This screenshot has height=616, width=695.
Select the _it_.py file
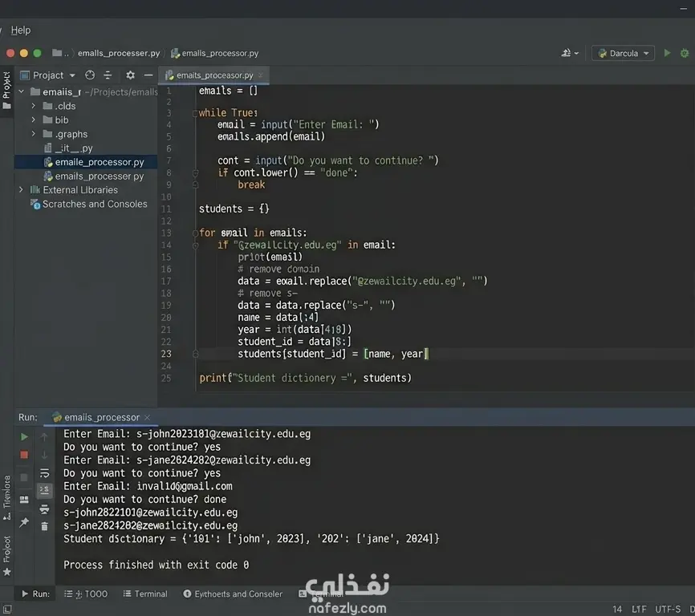point(69,148)
